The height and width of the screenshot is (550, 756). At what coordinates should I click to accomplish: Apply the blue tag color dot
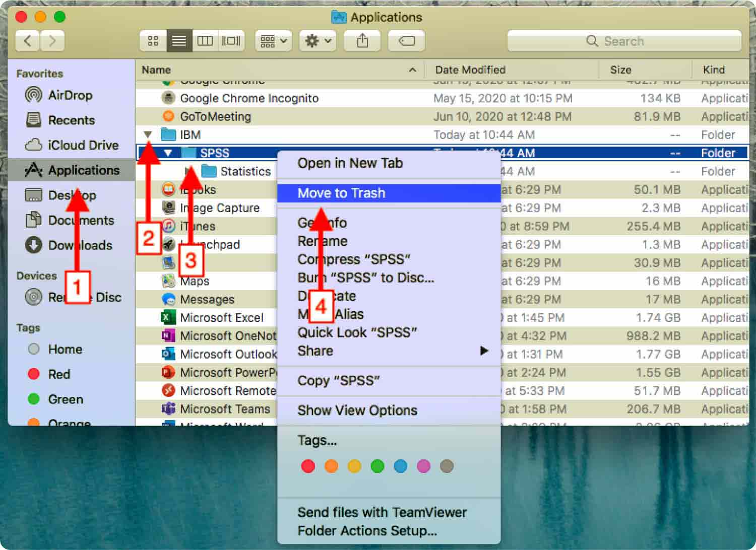pos(401,466)
